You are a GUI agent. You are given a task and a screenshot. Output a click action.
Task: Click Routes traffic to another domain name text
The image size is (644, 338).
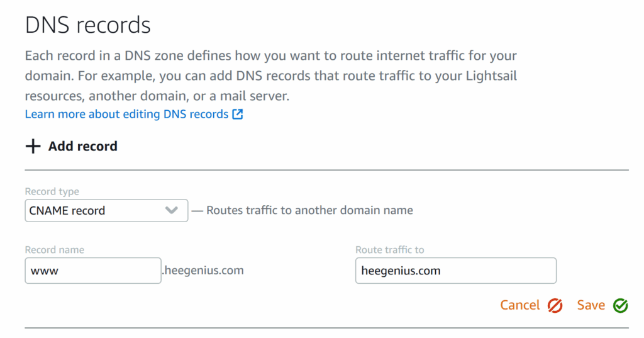[x=309, y=210]
